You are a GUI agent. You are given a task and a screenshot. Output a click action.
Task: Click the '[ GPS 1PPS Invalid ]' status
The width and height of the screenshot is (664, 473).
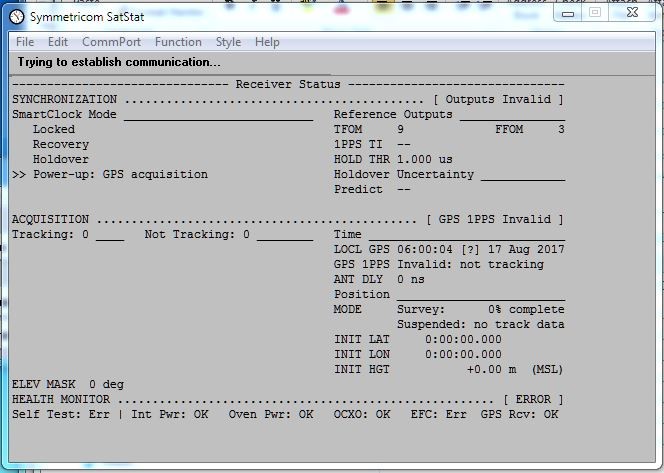pos(495,219)
